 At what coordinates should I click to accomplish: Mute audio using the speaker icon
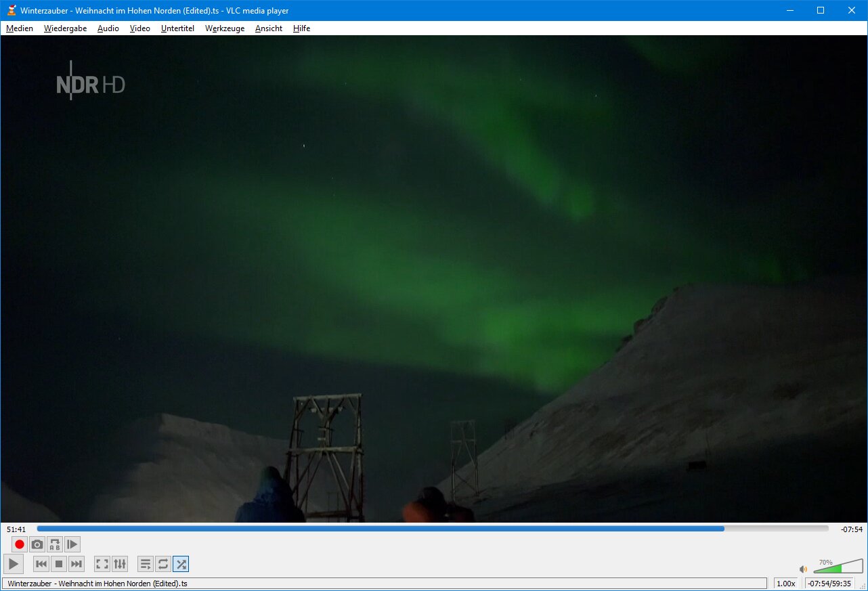[803, 569]
